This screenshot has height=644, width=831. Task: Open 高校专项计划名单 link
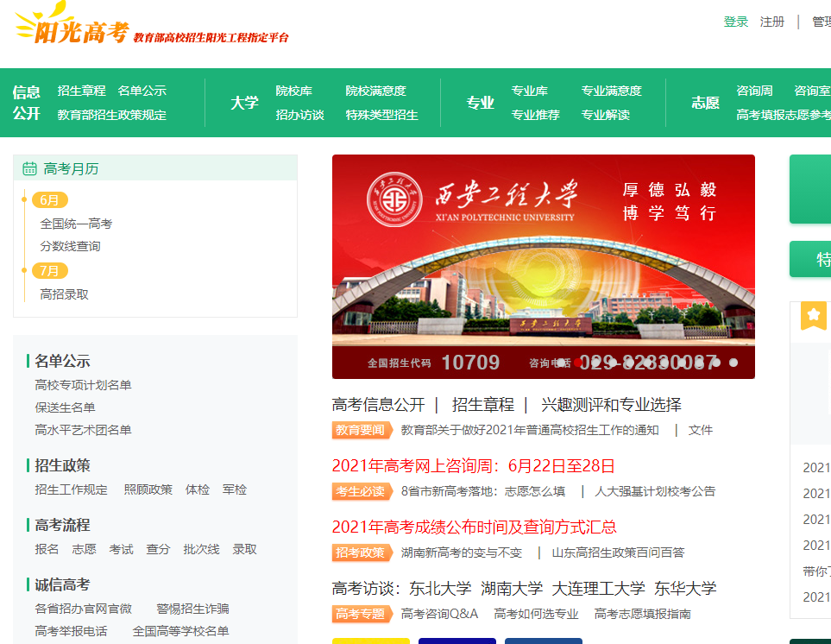click(83, 385)
